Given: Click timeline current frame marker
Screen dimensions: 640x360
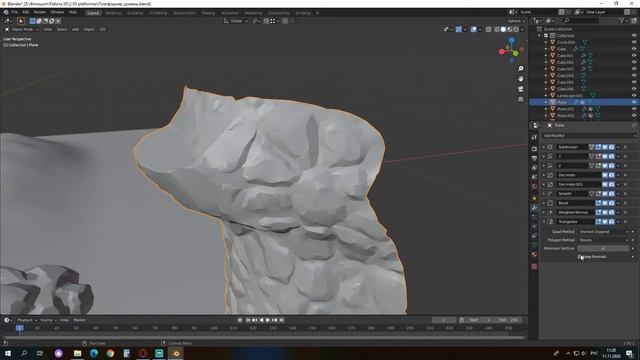Looking at the screenshot, I should [19, 328].
